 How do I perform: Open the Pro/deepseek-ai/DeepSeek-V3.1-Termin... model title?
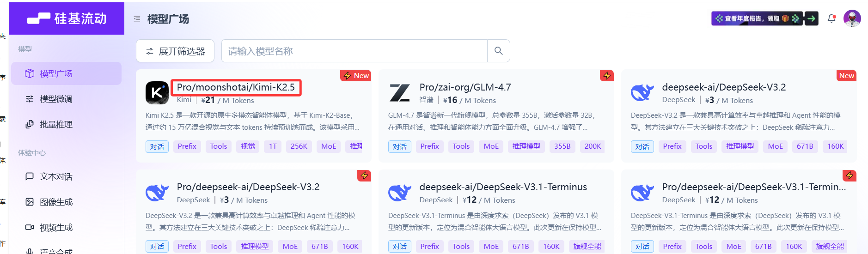(754, 187)
